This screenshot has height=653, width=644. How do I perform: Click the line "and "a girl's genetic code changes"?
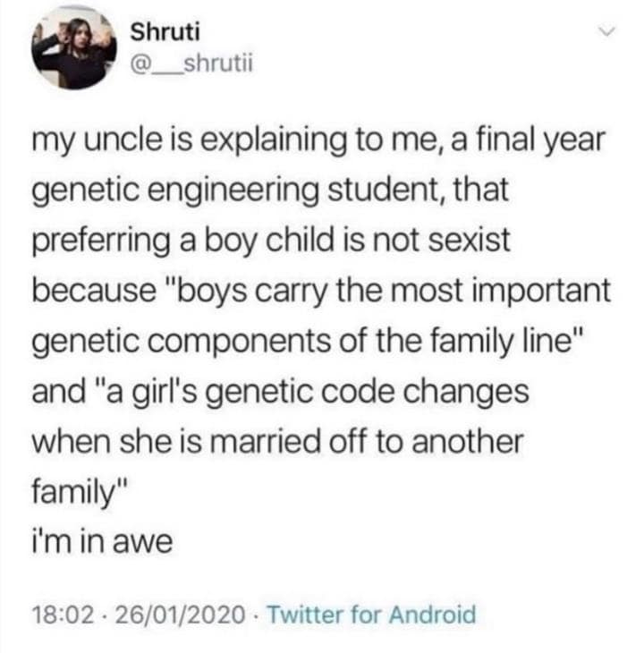tap(278, 394)
